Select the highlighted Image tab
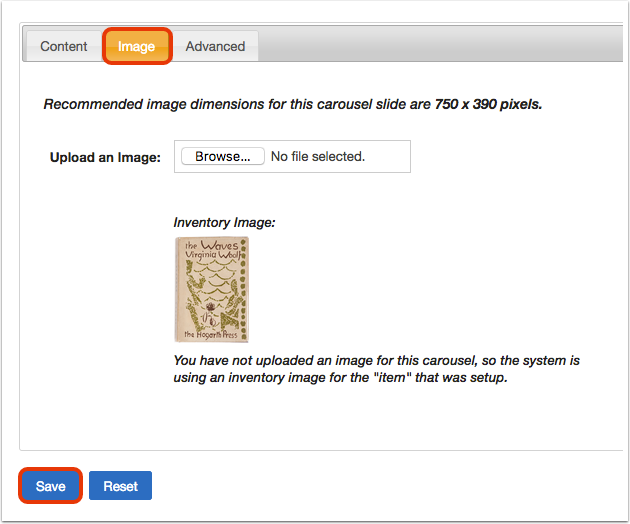 pyautogui.click(x=137, y=46)
